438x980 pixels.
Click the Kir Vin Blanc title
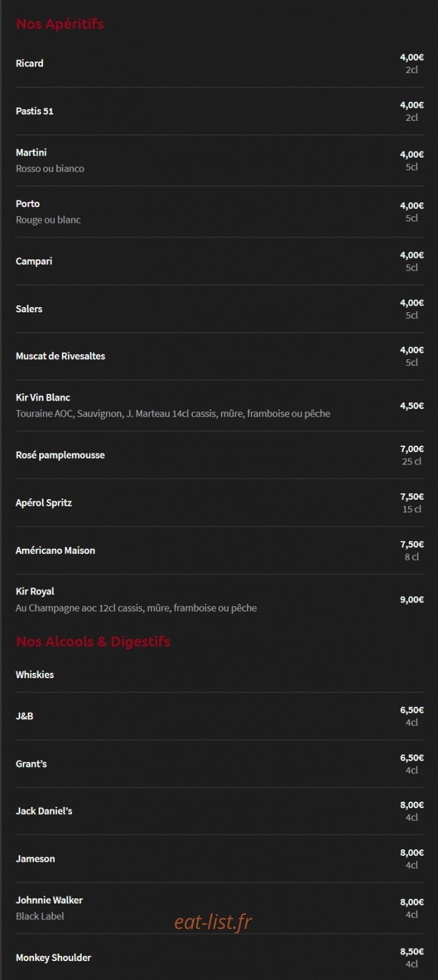(43, 397)
